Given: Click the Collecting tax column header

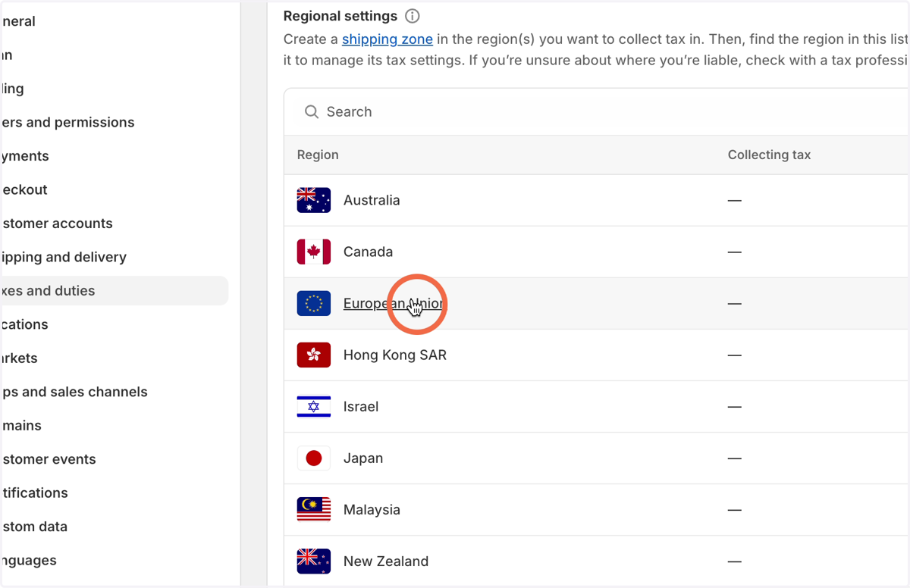Looking at the screenshot, I should coord(769,155).
